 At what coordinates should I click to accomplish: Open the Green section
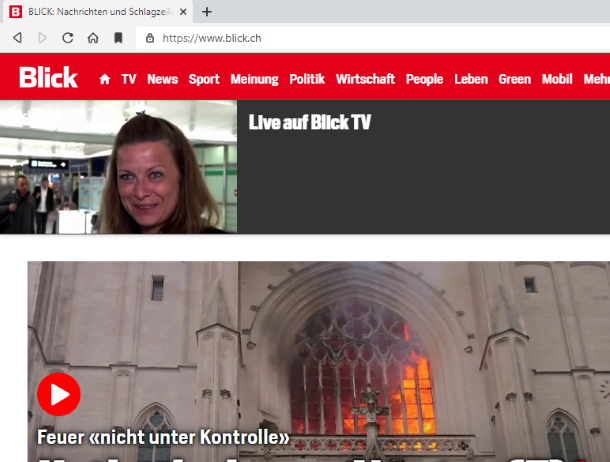515,79
